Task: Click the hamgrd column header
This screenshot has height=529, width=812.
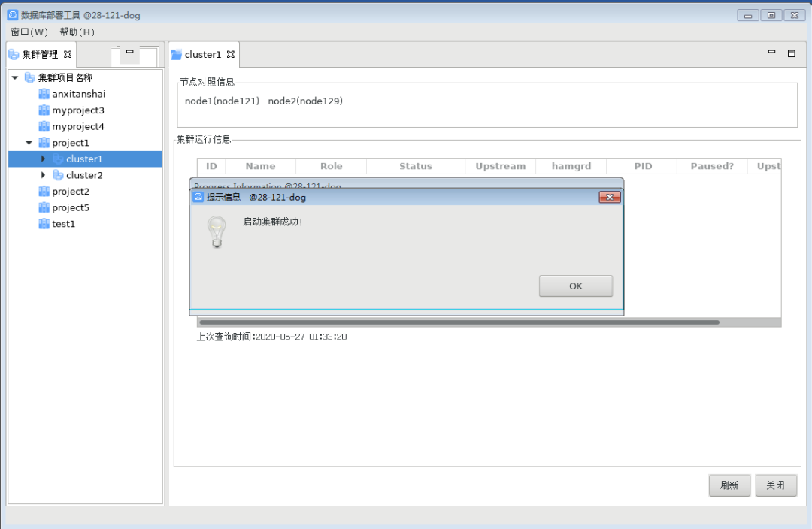Action: coord(571,166)
